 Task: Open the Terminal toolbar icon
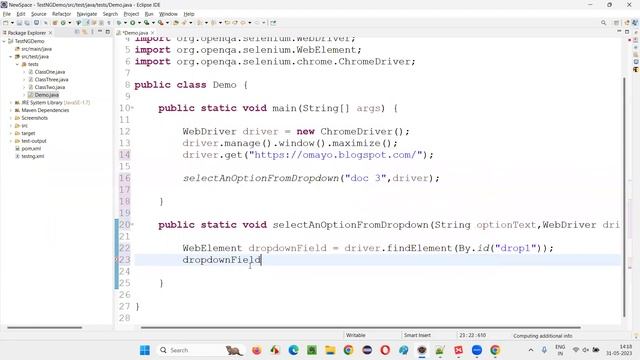coord(36,23)
